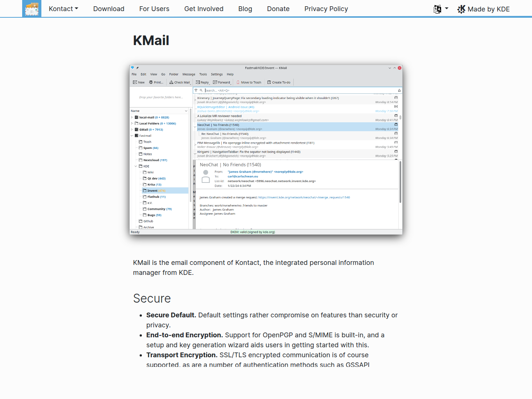Screen dimensions: 532x399
Task: Open the Get Involved page
Action: pyautogui.click(x=204, y=9)
